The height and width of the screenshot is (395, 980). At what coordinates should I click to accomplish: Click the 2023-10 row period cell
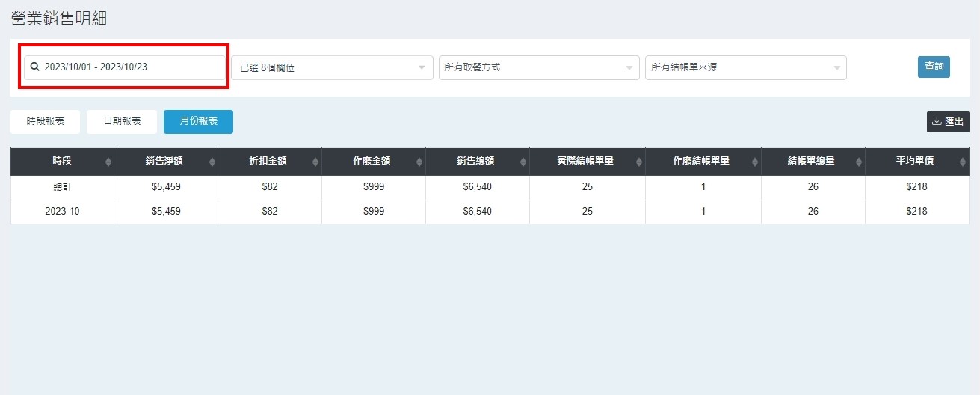[62, 212]
